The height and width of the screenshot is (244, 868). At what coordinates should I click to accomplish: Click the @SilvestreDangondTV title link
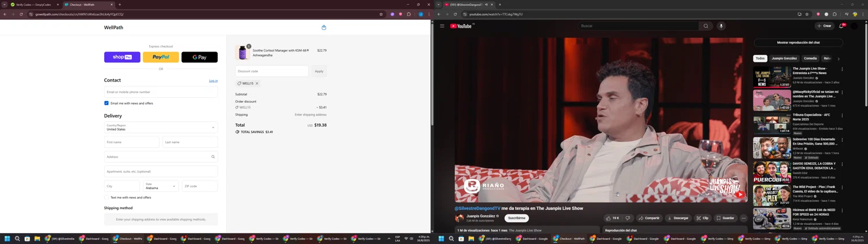[x=477, y=208]
